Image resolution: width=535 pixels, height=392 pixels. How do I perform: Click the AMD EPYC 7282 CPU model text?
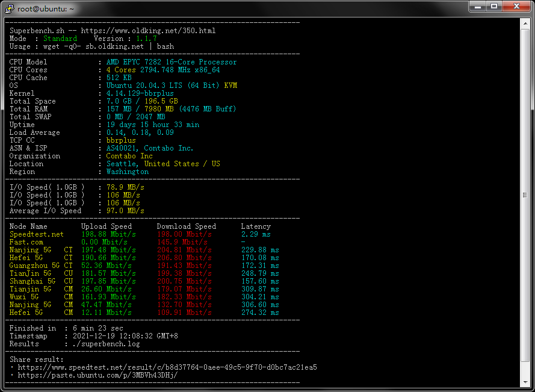172,62
